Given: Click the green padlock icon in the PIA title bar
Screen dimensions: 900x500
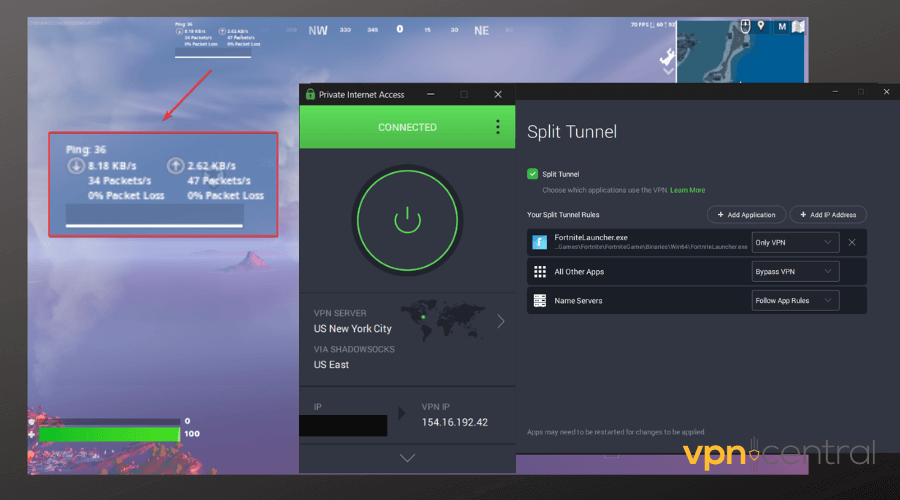Looking at the screenshot, I should point(310,94).
